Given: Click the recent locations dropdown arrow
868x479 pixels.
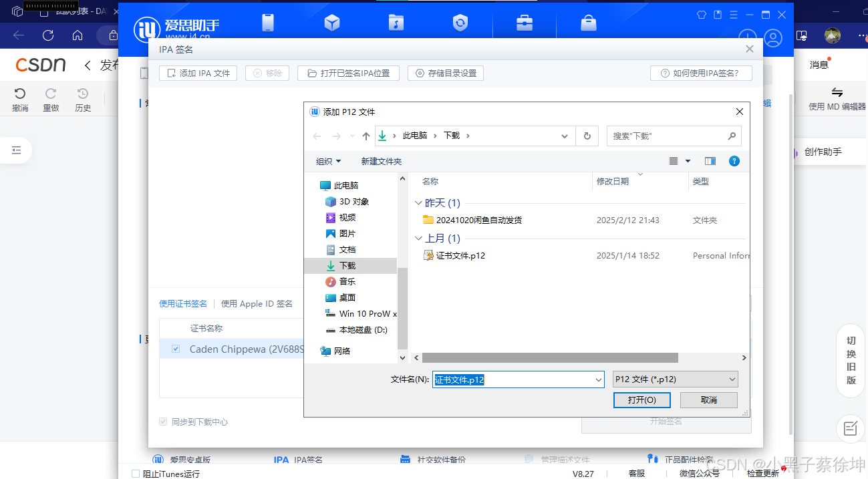Looking at the screenshot, I should pyautogui.click(x=352, y=136).
